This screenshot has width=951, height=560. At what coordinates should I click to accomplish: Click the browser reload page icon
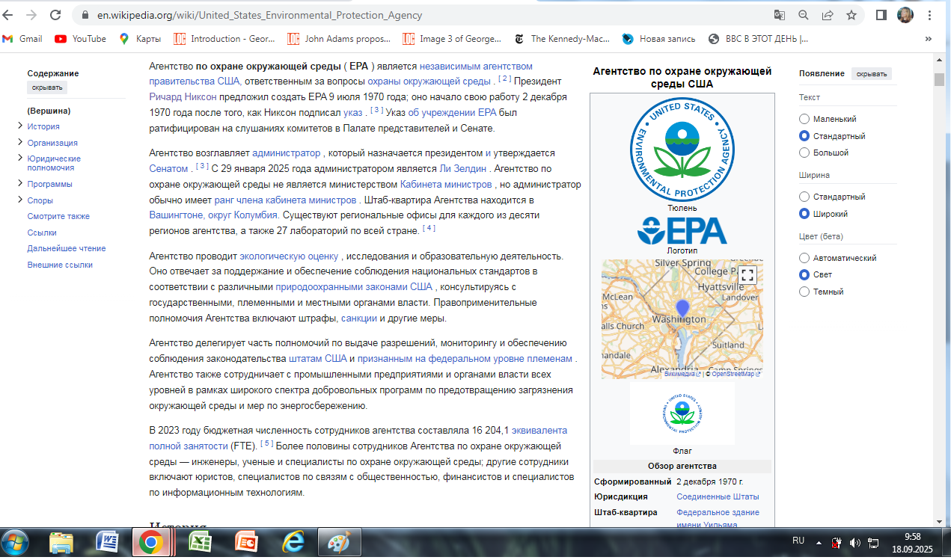pyautogui.click(x=55, y=15)
